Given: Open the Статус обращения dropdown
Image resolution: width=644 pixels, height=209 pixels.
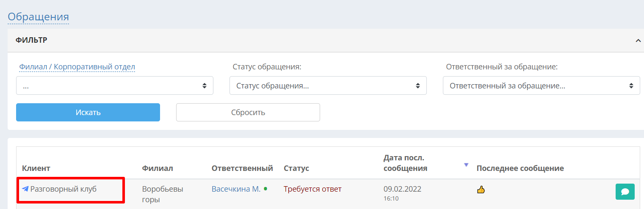Looking at the screenshot, I should tap(328, 85).
